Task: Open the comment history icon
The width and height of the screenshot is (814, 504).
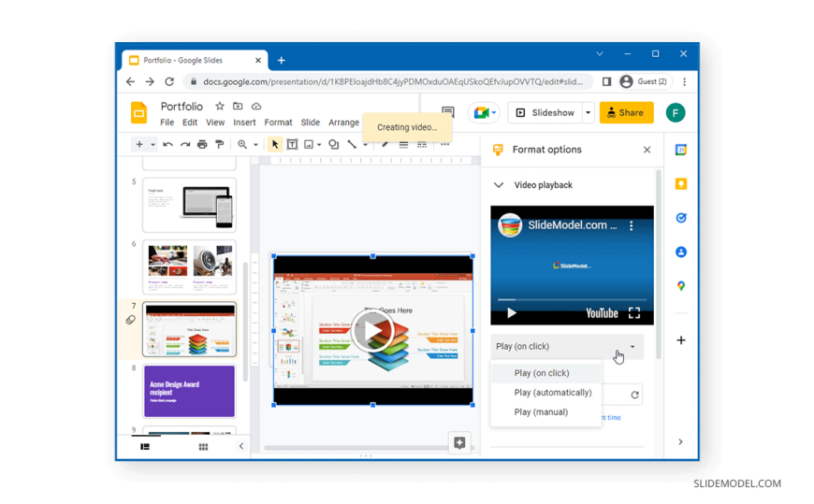Action: click(447, 112)
